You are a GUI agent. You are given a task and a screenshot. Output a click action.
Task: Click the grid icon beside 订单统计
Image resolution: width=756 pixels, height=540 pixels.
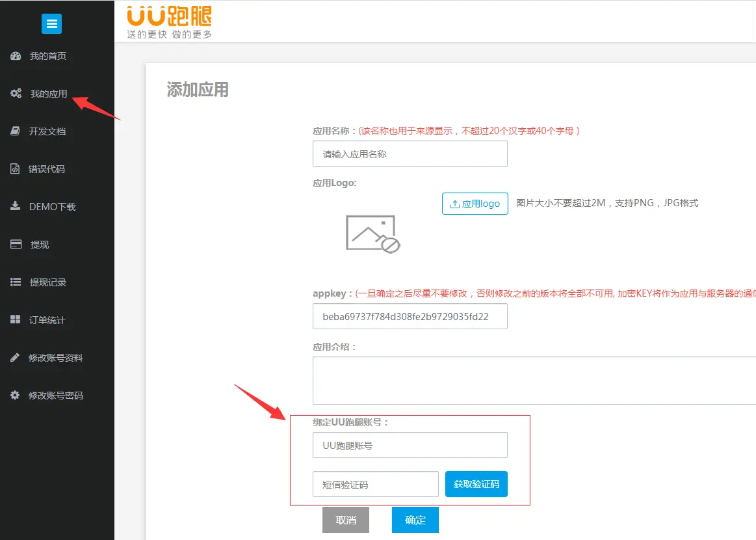[16, 319]
